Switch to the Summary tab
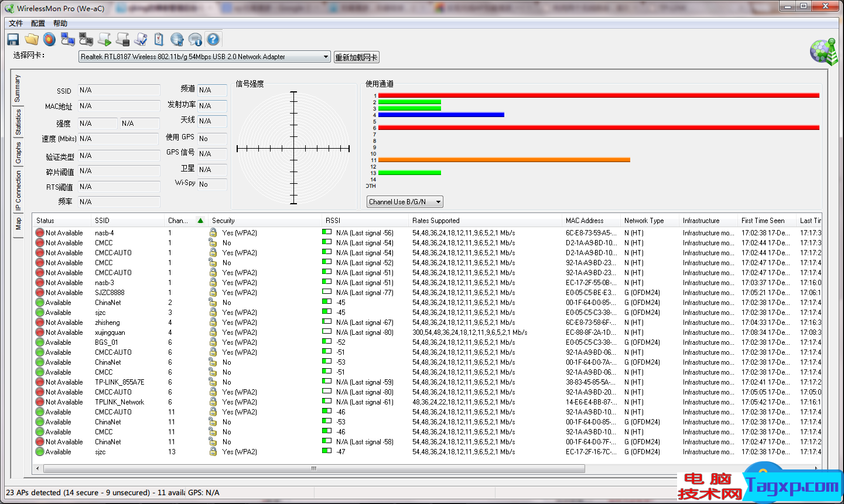 click(x=18, y=88)
